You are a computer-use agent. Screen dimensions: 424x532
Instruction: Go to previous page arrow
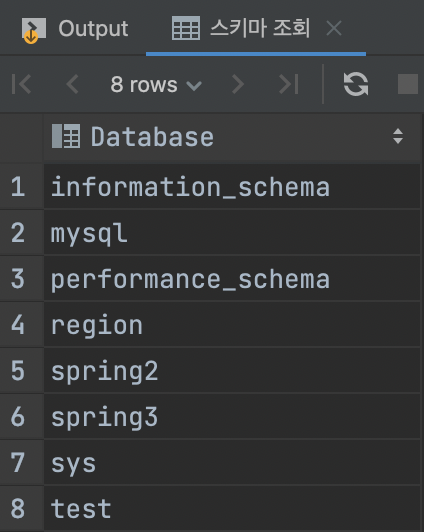point(72,84)
